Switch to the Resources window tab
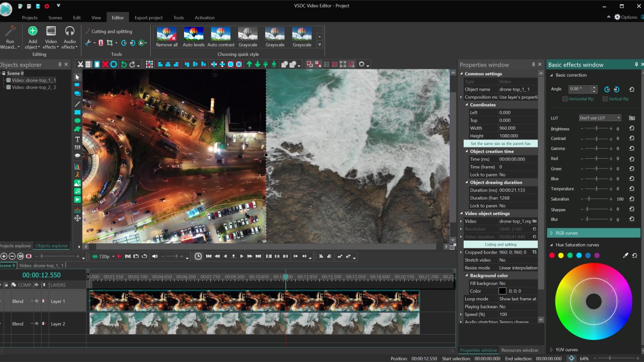The image size is (644, 362). pos(519,350)
